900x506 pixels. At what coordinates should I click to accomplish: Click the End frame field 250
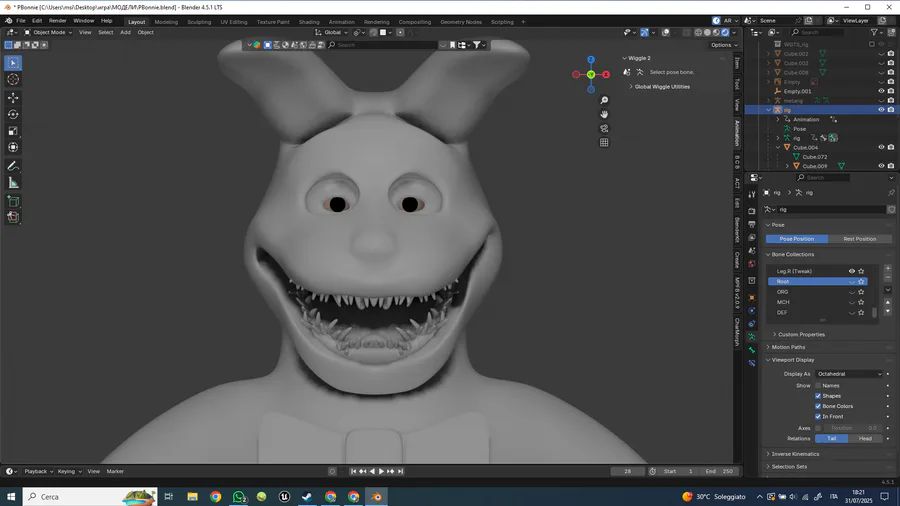pos(719,471)
